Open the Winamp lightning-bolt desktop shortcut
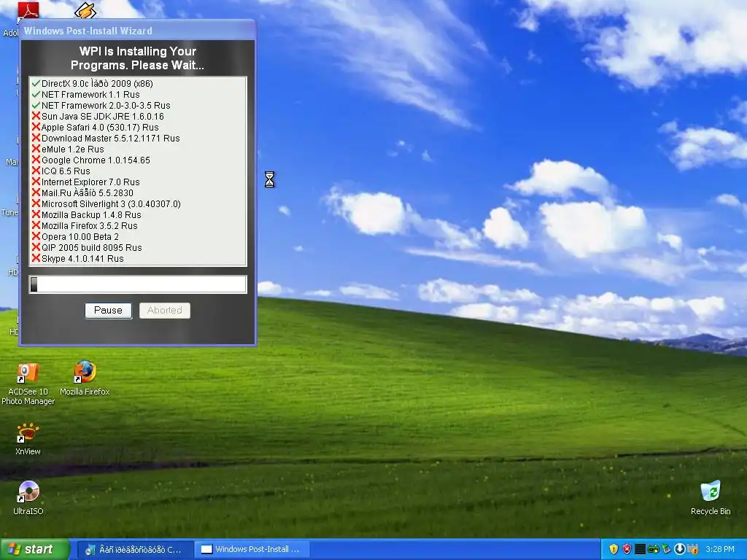747x560 pixels. (x=85, y=10)
